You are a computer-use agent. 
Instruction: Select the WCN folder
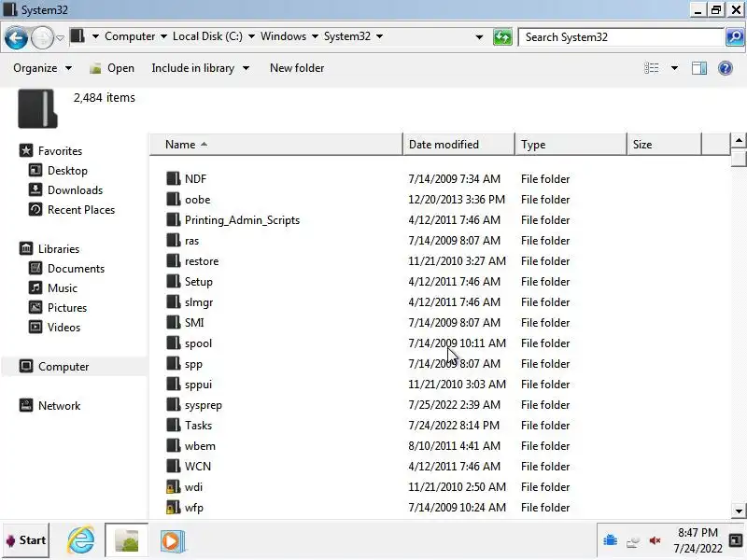point(198,466)
